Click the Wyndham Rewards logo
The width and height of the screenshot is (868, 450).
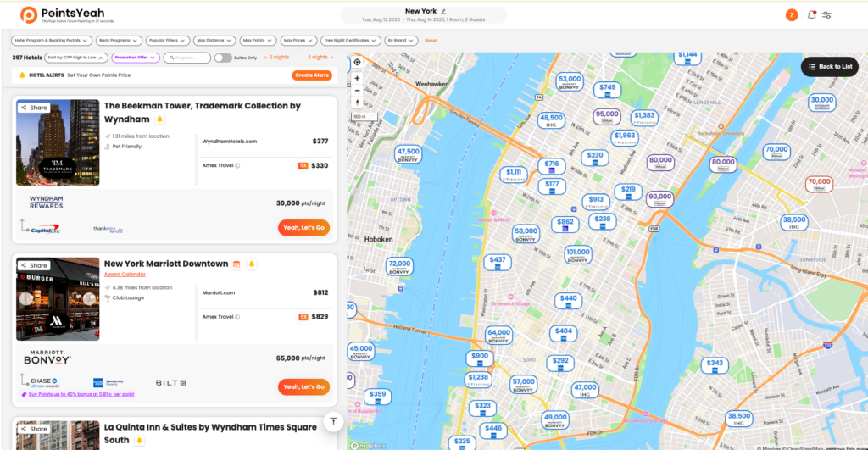click(x=47, y=202)
